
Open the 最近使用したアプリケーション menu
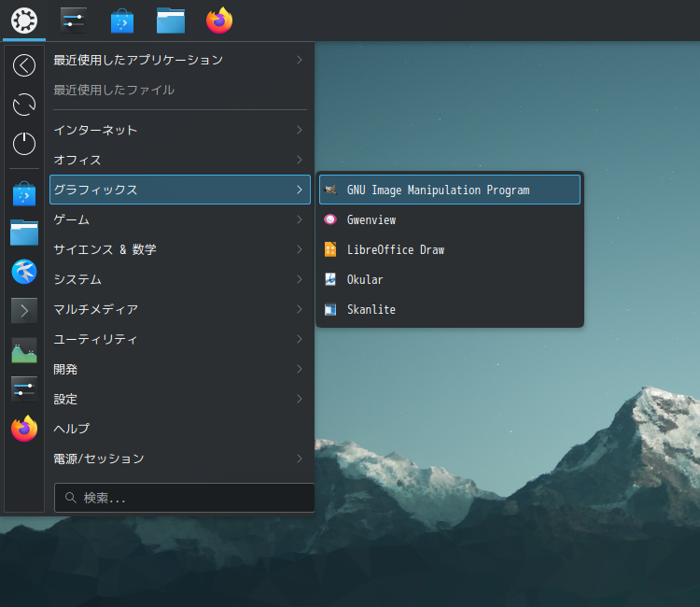point(180,60)
